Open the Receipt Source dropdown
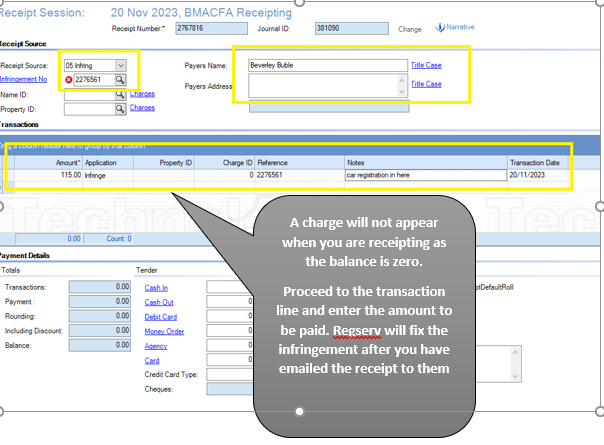 (120, 64)
